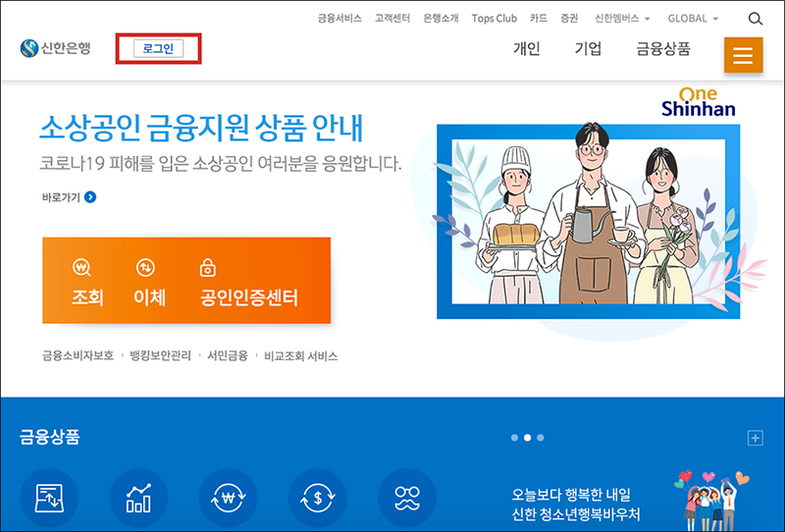This screenshot has width=785, height=532.
Task: Select the first carousel dot
Action: click(514, 438)
